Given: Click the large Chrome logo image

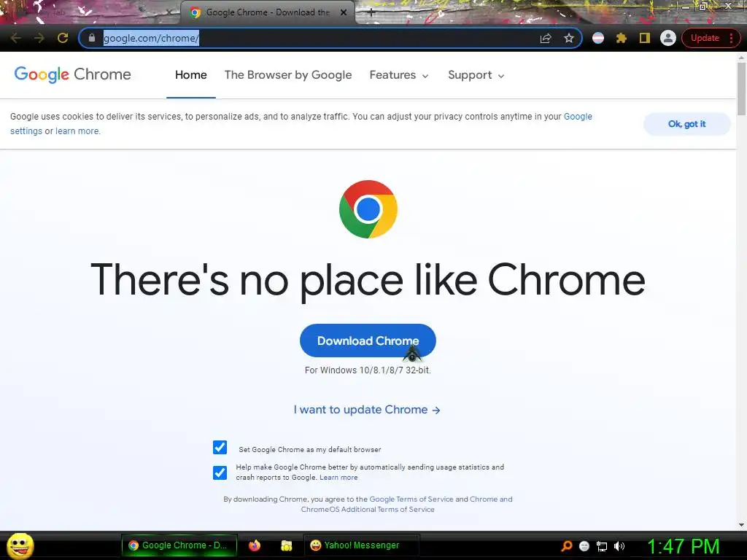Looking at the screenshot, I should pos(368,209).
